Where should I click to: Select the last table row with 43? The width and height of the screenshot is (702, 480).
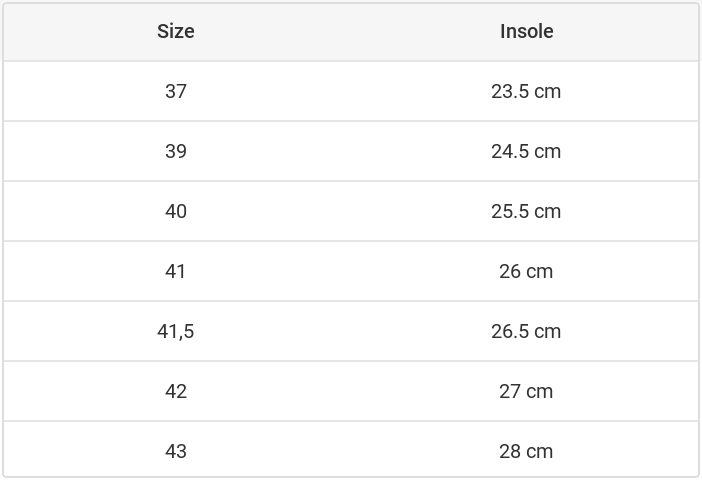[x=350, y=451]
